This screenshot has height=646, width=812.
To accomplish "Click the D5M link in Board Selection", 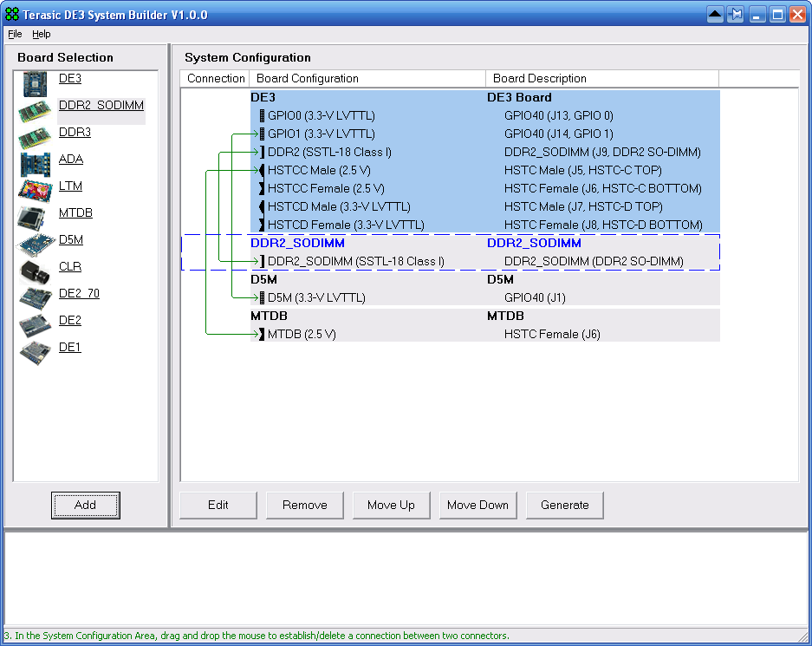I will 71,240.
